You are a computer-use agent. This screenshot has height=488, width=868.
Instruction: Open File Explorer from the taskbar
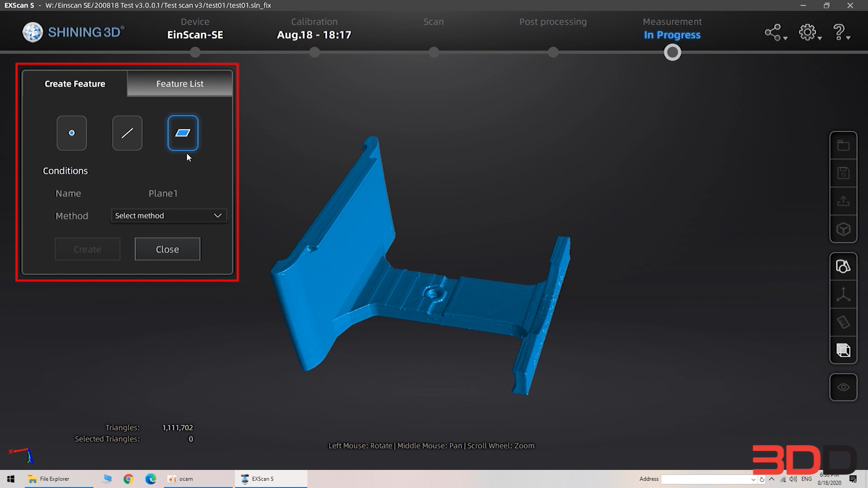(x=49, y=479)
